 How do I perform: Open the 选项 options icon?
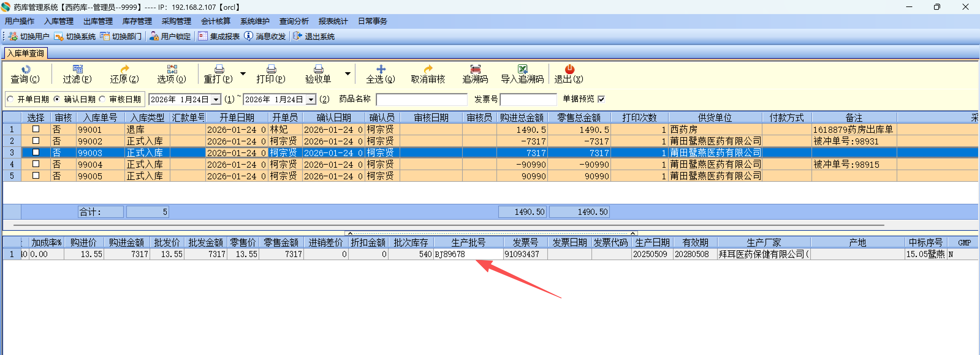point(172,69)
